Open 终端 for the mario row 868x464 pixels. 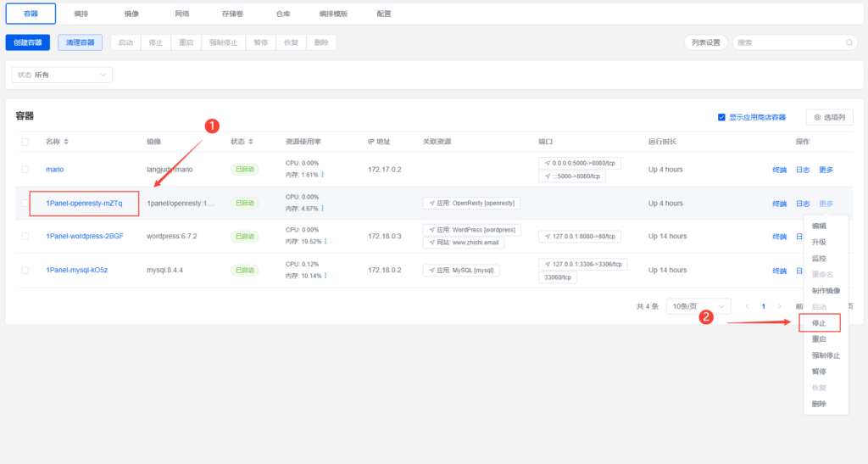pyautogui.click(x=780, y=170)
